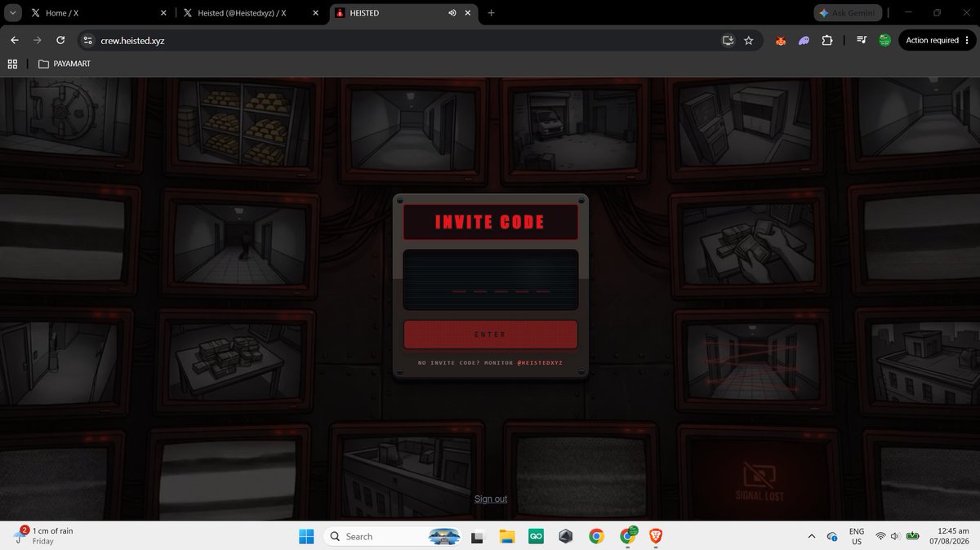Open the green app icon in taskbar
980x550 pixels.
click(537, 536)
